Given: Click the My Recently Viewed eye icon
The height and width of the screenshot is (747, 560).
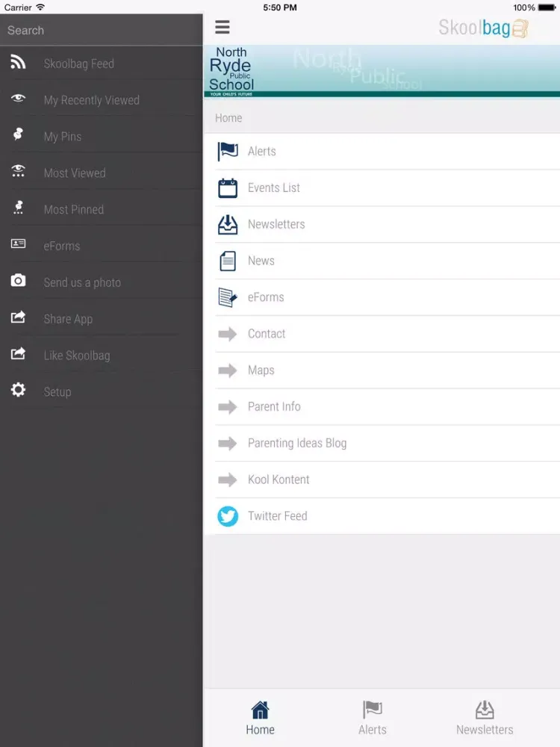Looking at the screenshot, I should point(18,98).
